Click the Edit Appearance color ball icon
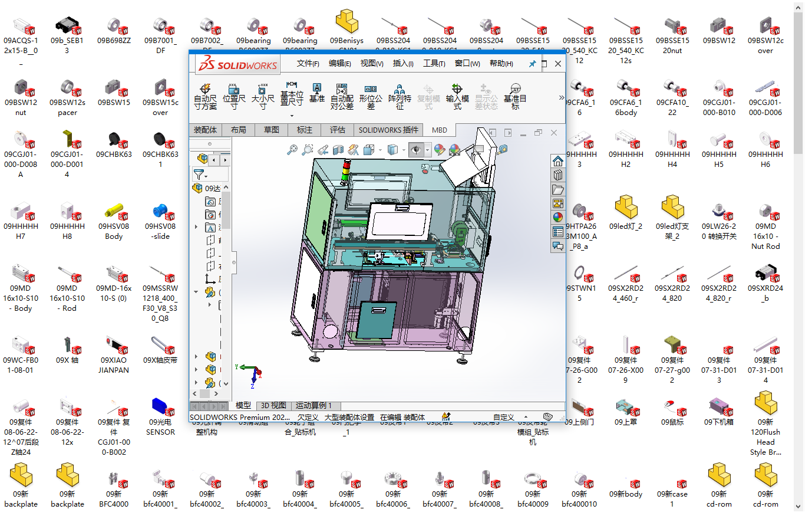Viewport: 812px width, 519px height. [x=439, y=150]
